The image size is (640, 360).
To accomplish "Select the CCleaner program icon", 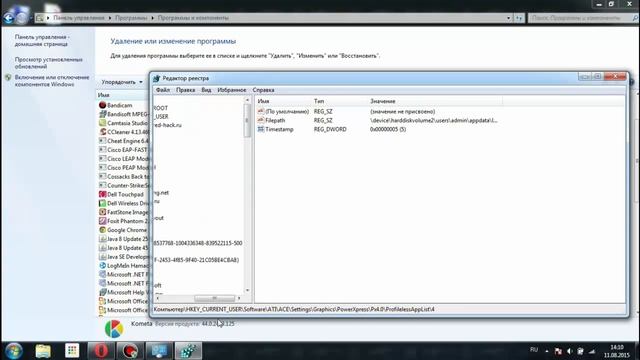I will [x=102, y=132].
